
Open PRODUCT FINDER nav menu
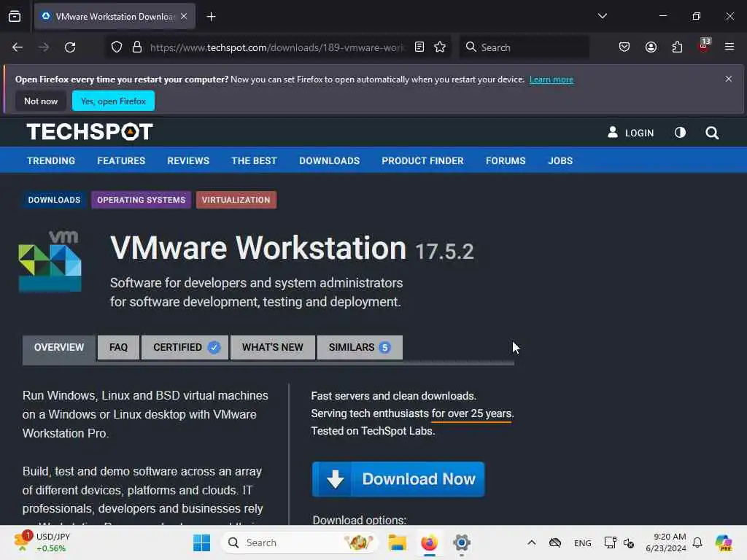click(x=422, y=161)
